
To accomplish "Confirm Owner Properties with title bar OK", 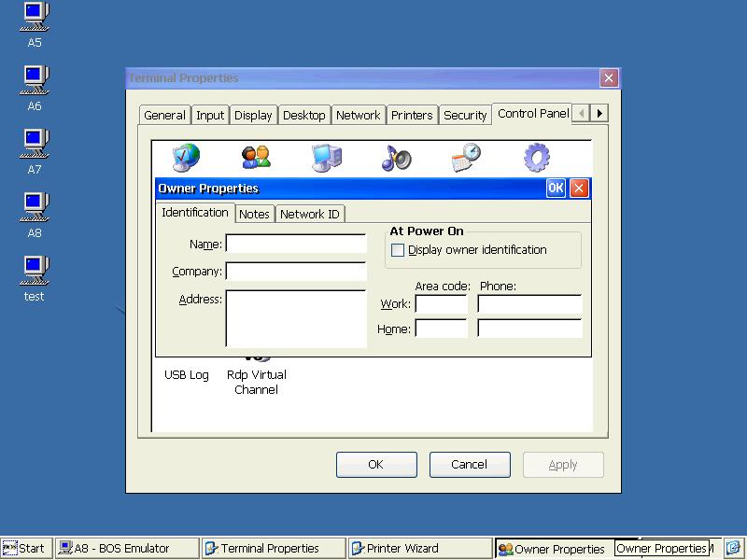I will 556,189.
